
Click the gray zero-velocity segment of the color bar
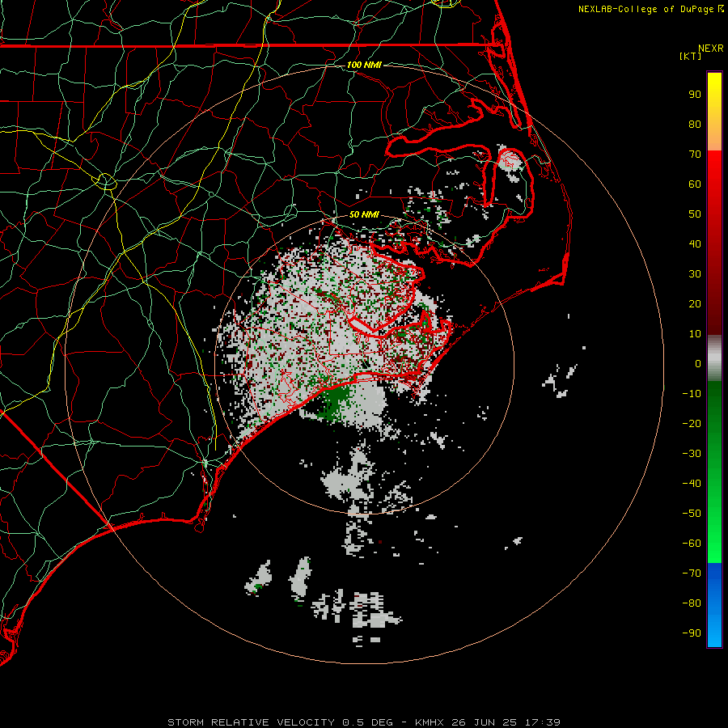point(714,358)
